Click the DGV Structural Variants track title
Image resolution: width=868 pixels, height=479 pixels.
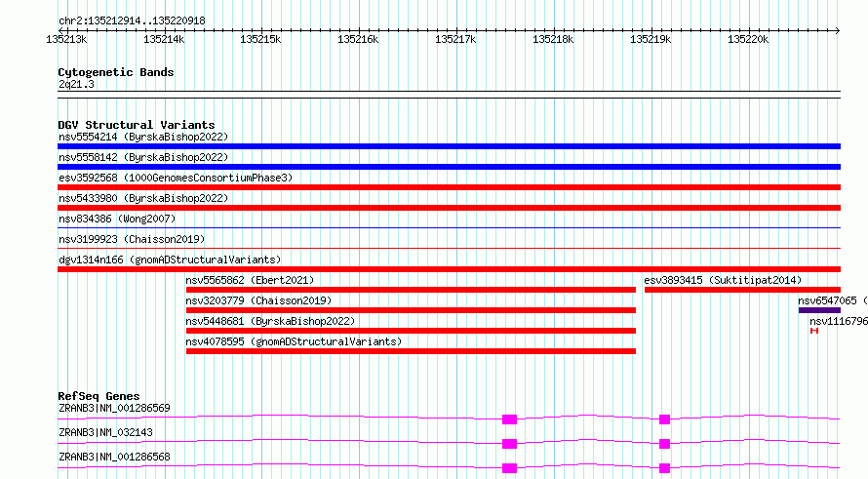click(137, 125)
